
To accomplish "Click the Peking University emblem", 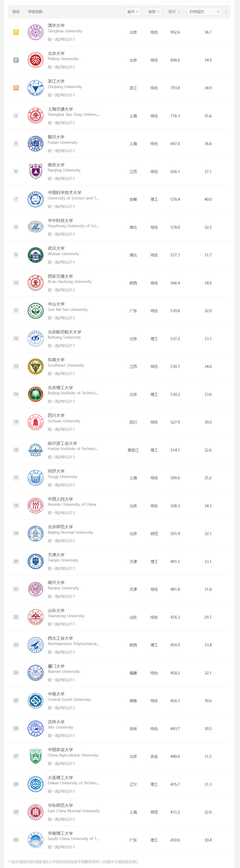I will click(x=35, y=60).
